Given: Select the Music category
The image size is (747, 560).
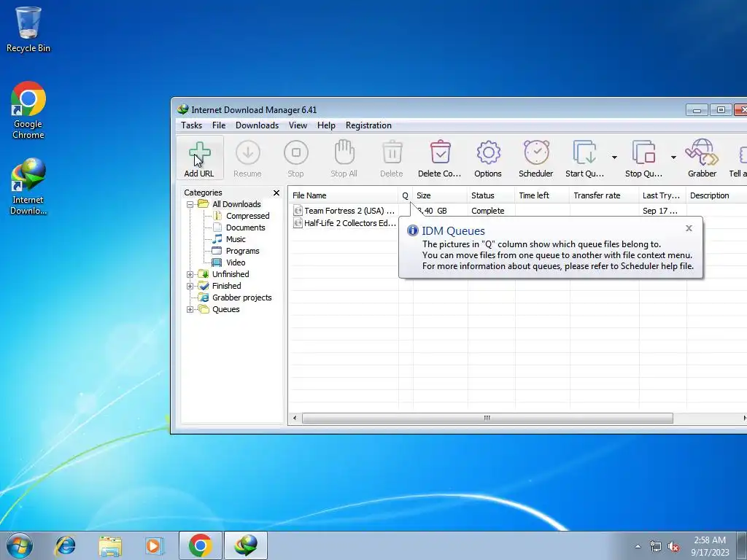Looking at the screenshot, I should (x=236, y=239).
